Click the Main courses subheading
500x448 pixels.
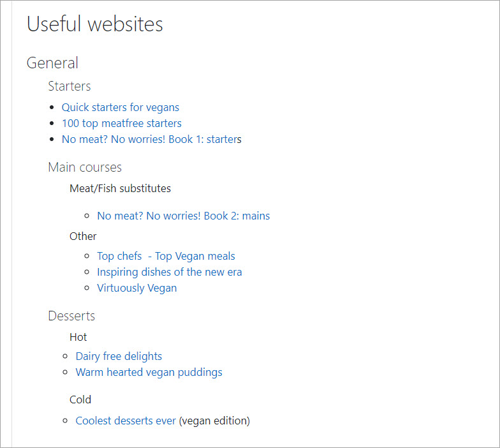click(x=85, y=167)
